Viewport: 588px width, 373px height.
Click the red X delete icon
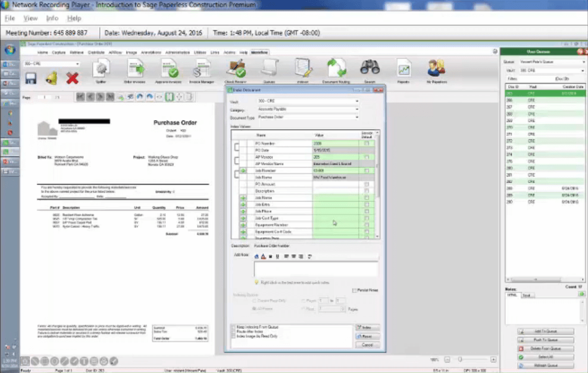click(x=73, y=78)
